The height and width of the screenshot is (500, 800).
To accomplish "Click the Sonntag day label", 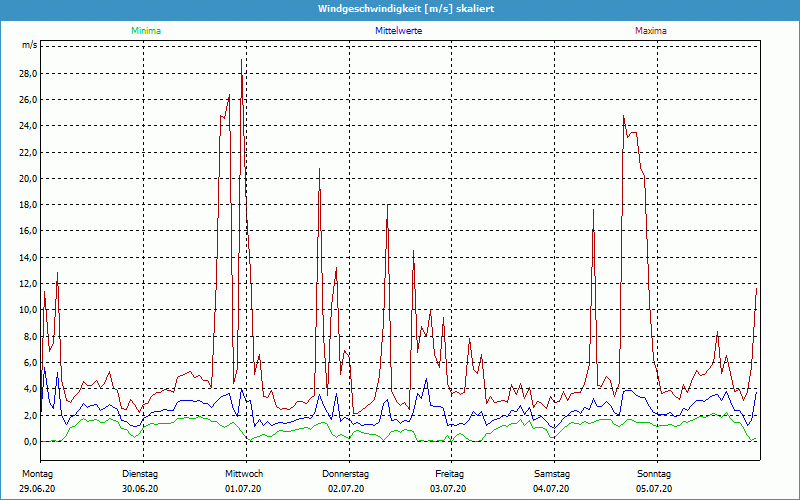I will click(654, 474).
